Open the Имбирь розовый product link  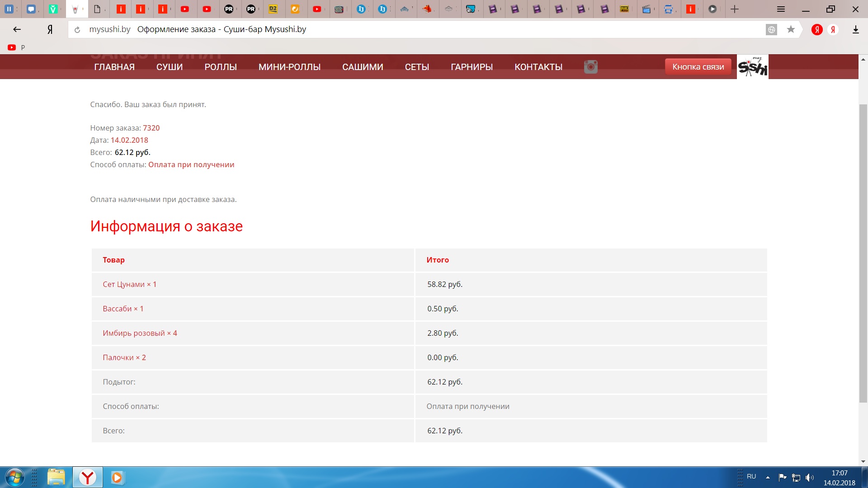pos(134,333)
